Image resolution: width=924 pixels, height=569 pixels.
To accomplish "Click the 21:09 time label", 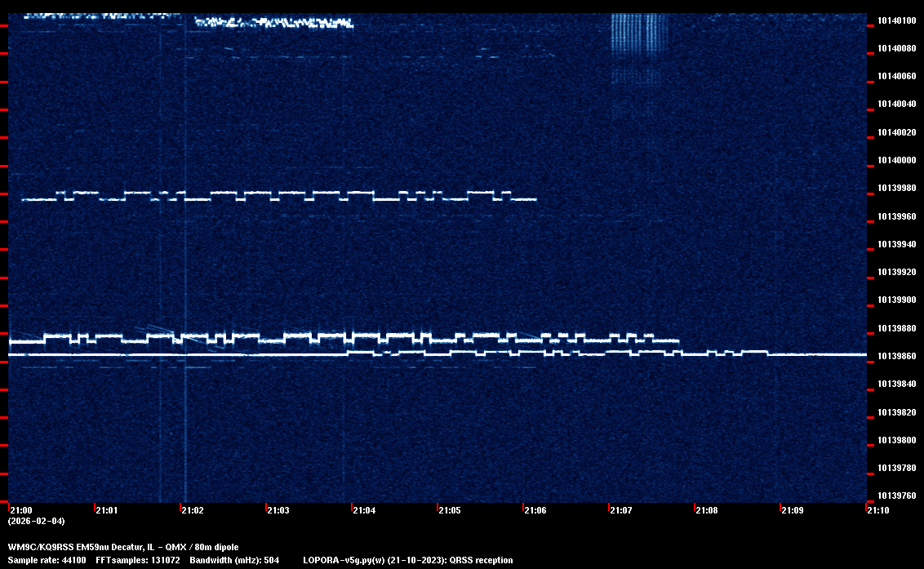I will click(793, 510).
